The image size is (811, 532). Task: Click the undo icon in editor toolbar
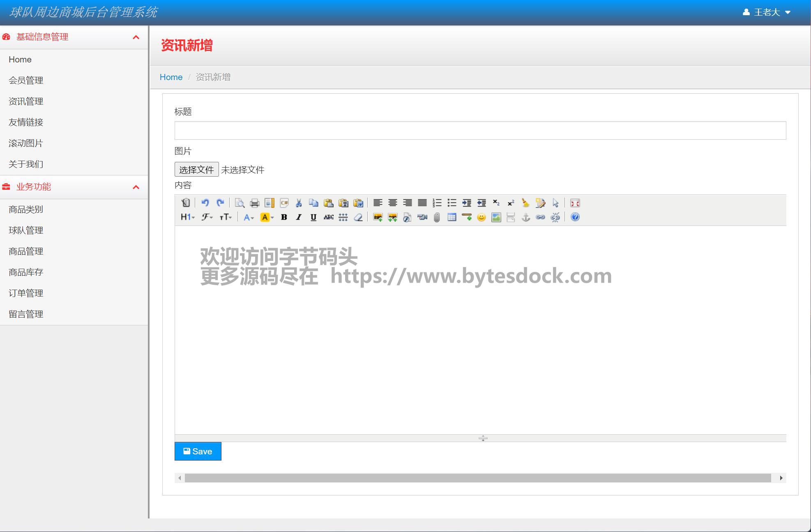click(x=205, y=203)
